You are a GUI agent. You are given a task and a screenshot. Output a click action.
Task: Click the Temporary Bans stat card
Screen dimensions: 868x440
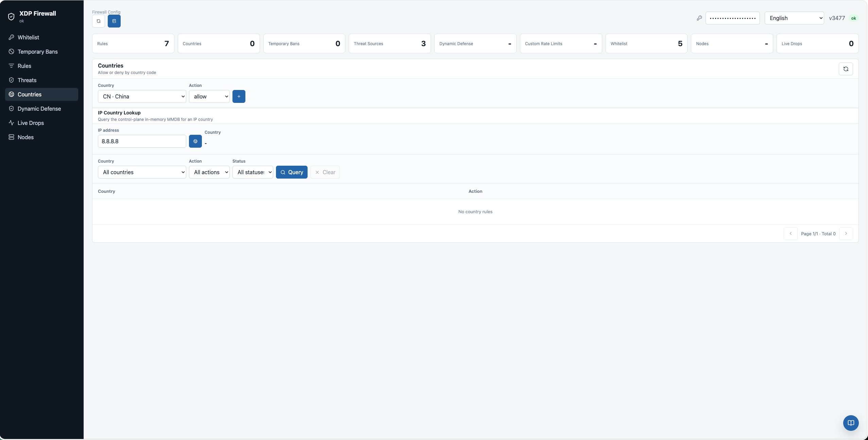[304, 43]
